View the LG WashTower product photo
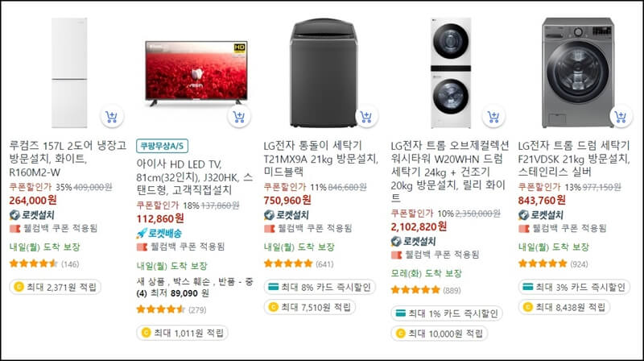 click(x=451, y=73)
